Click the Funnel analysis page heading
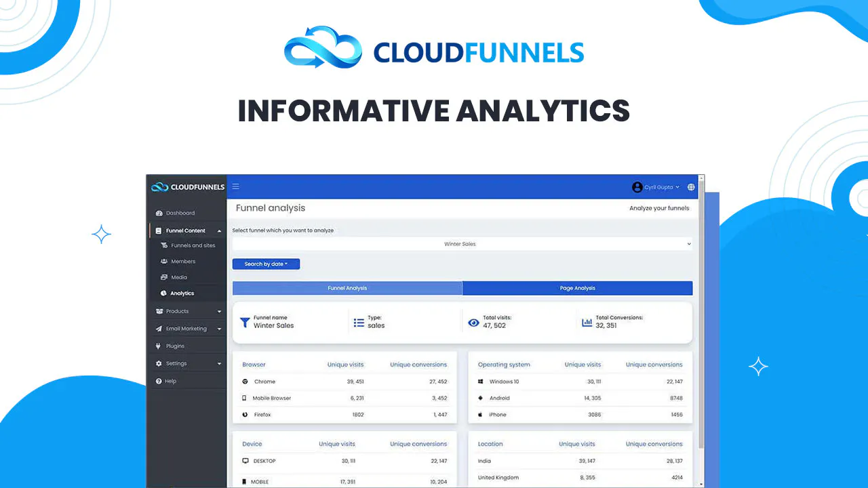868x488 pixels. [x=271, y=208]
